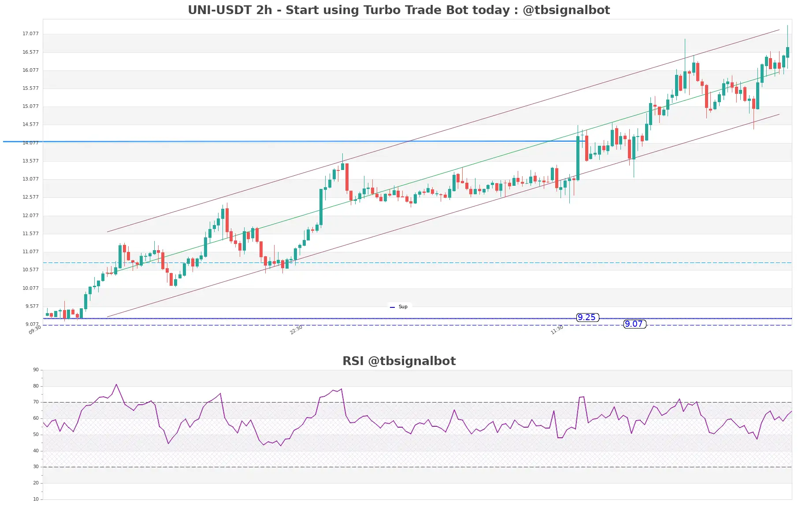798x532 pixels.
Task: Click the 15.077 price axis label
Action: pyautogui.click(x=30, y=107)
